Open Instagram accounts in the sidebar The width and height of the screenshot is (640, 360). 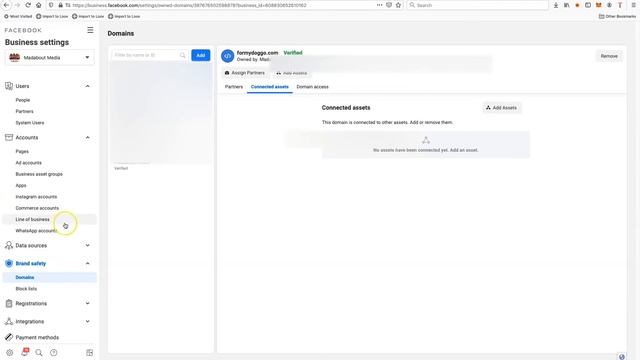pos(36,197)
